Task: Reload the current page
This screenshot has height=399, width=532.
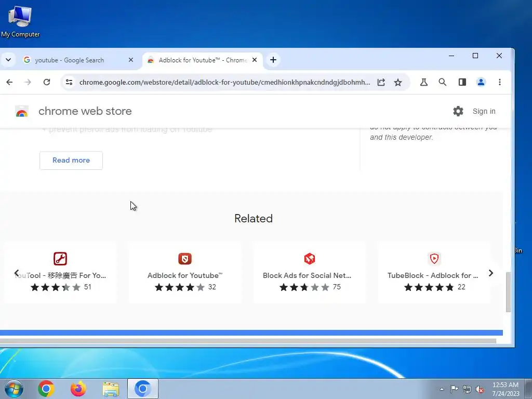Action: (x=47, y=82)
